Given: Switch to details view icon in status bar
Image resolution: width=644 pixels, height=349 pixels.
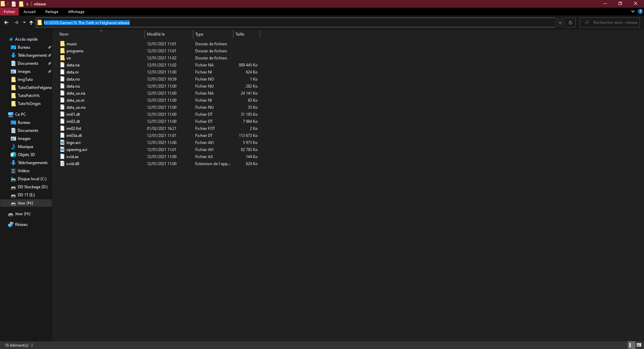Looking at the screenshot, I should point(631,345).
